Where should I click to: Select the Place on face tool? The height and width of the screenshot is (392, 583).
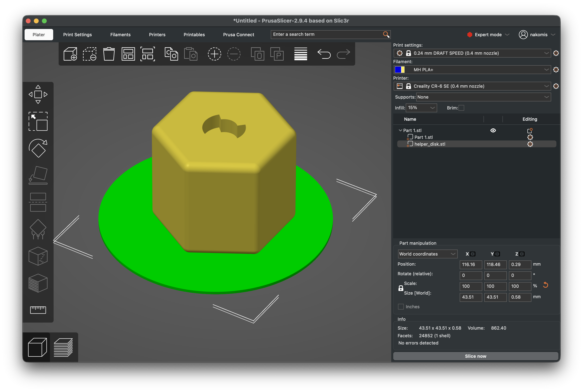pos(38,175)
